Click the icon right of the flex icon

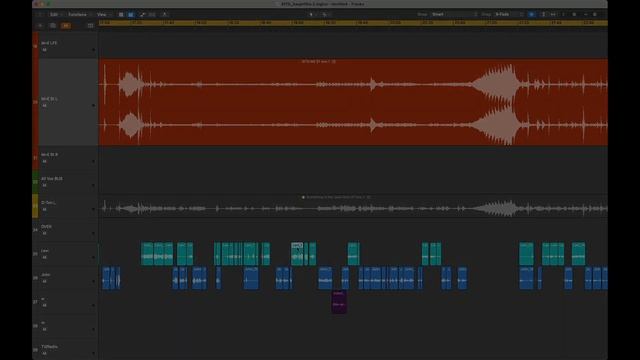(152, 14)
